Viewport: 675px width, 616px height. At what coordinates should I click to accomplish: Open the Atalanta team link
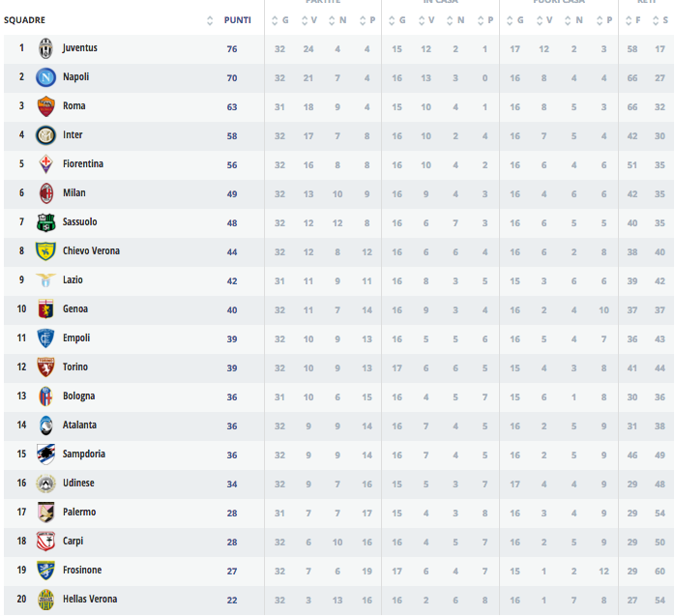tap(79, 425)
